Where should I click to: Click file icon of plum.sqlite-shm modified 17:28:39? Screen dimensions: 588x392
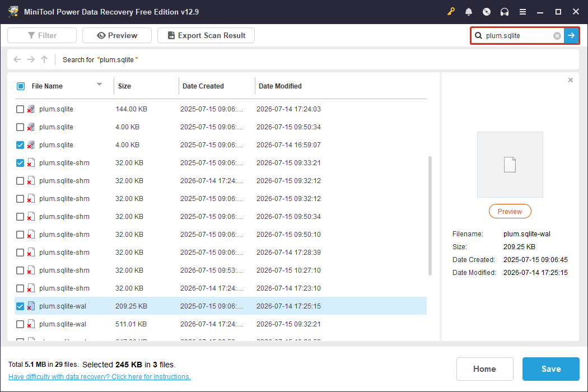pyautogui.click(x=31, y=253)
